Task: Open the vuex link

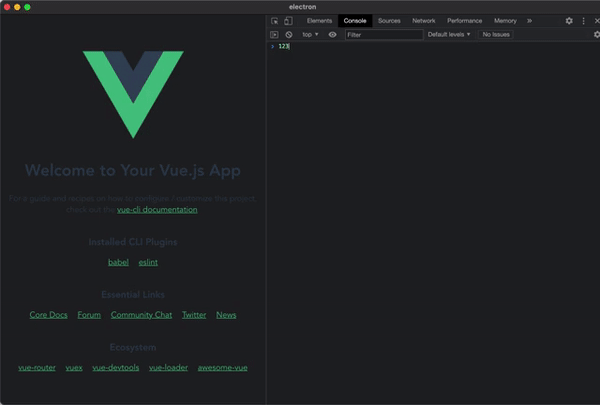Action: click(74, 367)
